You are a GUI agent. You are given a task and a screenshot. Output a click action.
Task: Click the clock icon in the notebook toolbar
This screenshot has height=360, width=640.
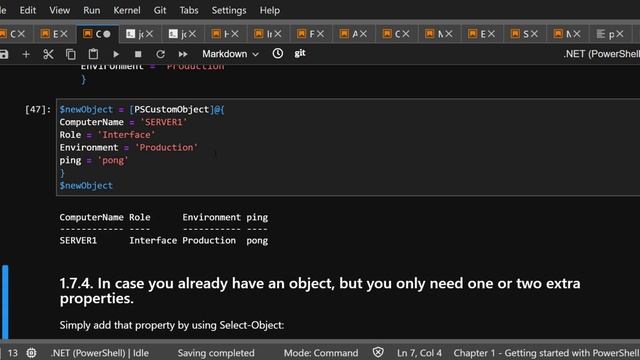278,53
